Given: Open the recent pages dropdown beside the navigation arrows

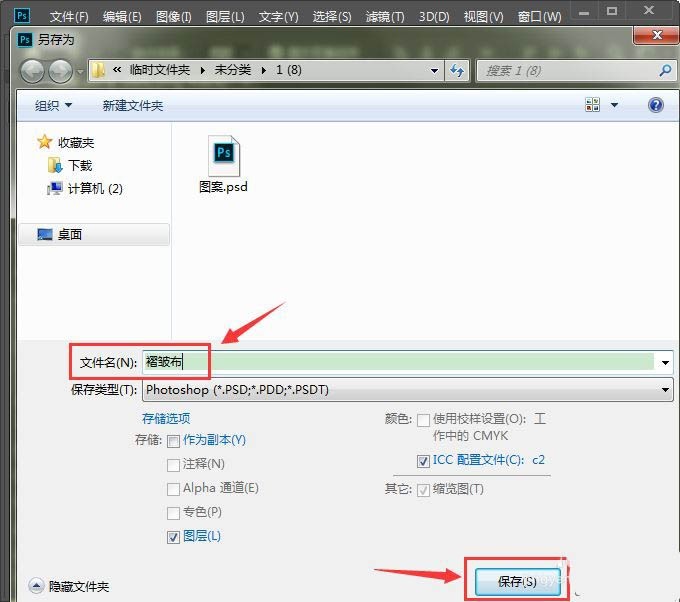Looking at the screenshot, I should (x=80, y=71).
